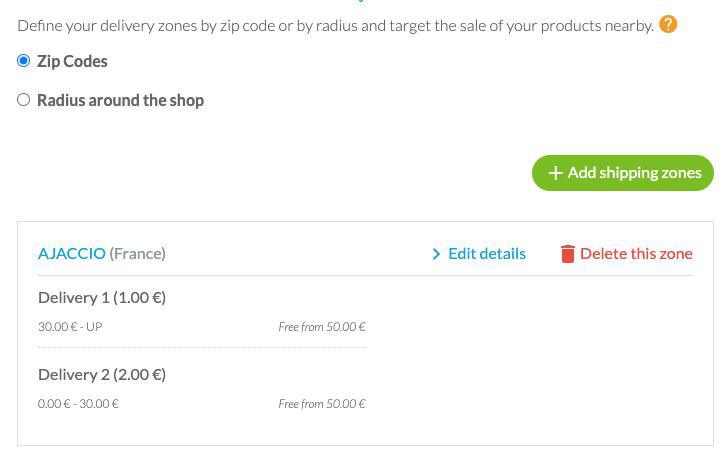Click the "30.00 € - UP" price range
727x467 pixels.
[x=70, y=326]
